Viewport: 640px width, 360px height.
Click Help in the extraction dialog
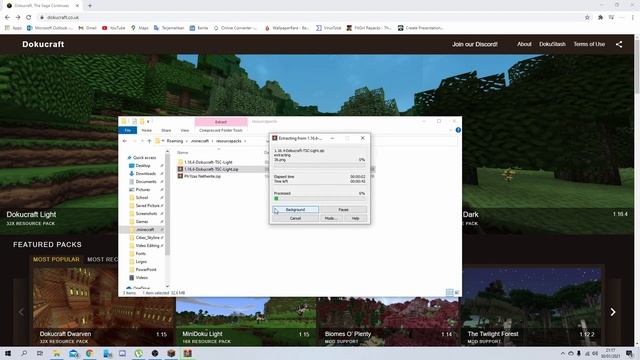[x=356, y=218]
